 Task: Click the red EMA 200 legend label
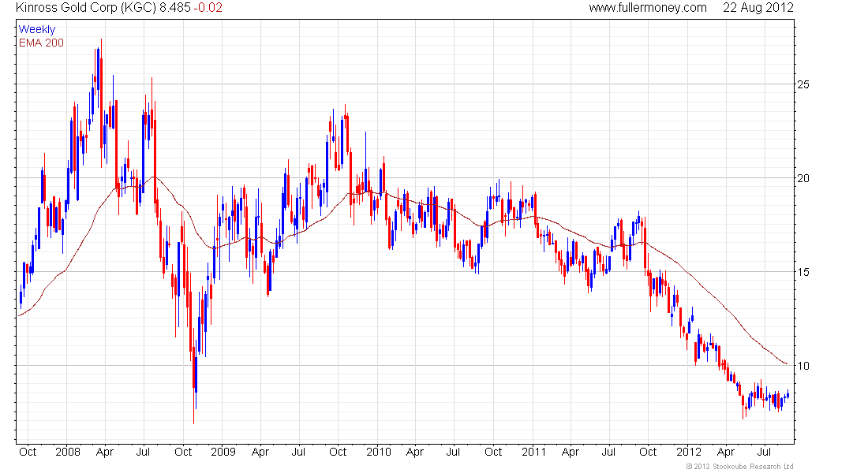pos(42,43)
